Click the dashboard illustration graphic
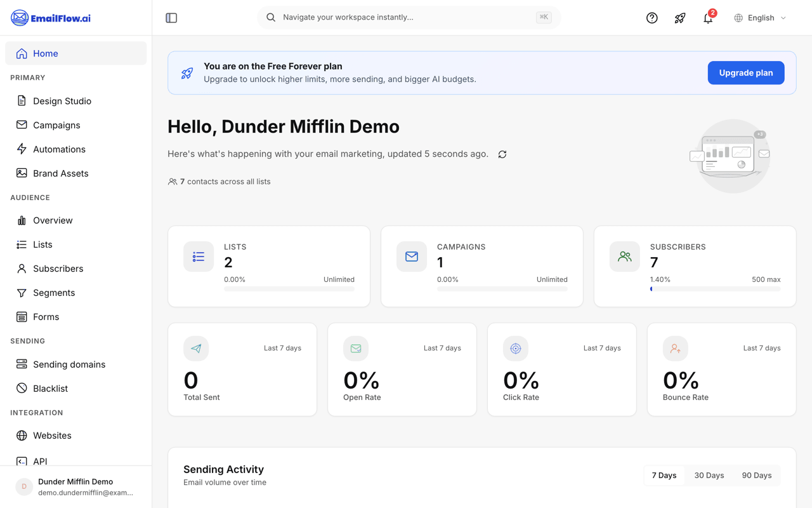The image size is (812, 508). [x=731, y=156]
